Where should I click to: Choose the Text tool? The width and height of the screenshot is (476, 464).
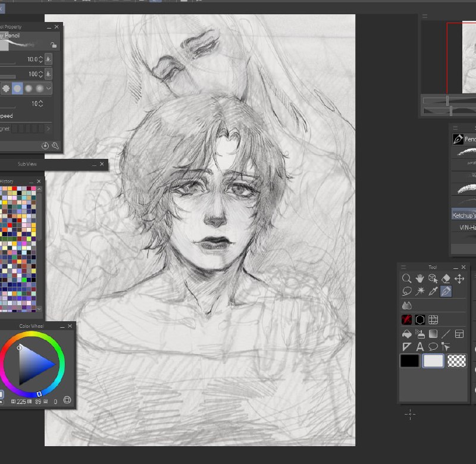(x=420, y=347)
